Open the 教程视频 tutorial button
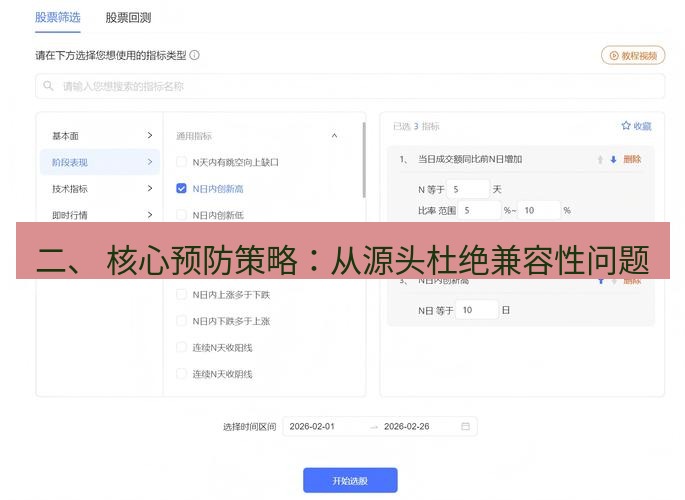685x500 pixels. [x=633, y=55]
